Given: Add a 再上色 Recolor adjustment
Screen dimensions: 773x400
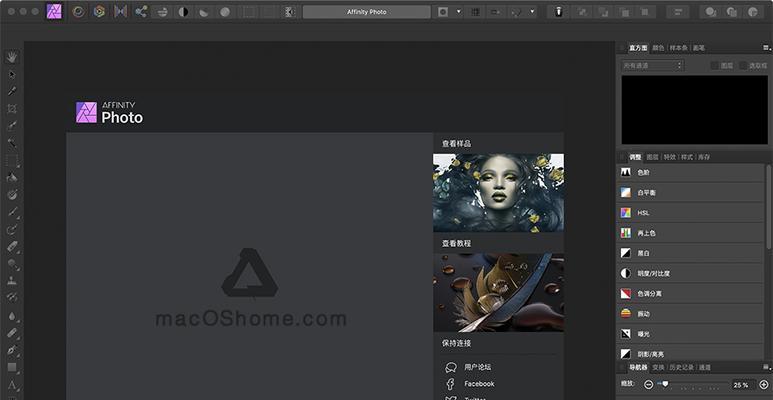Looking at the screenshot, I should (691, 233).
